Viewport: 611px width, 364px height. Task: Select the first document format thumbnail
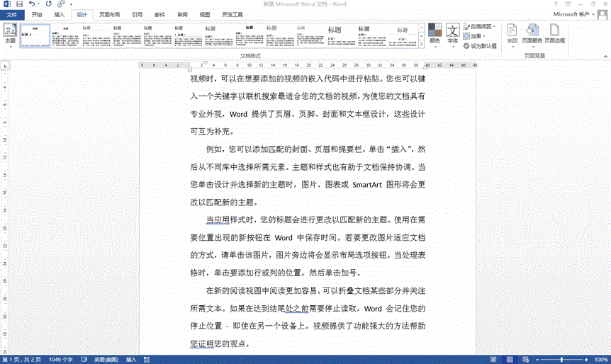(35, 35)
